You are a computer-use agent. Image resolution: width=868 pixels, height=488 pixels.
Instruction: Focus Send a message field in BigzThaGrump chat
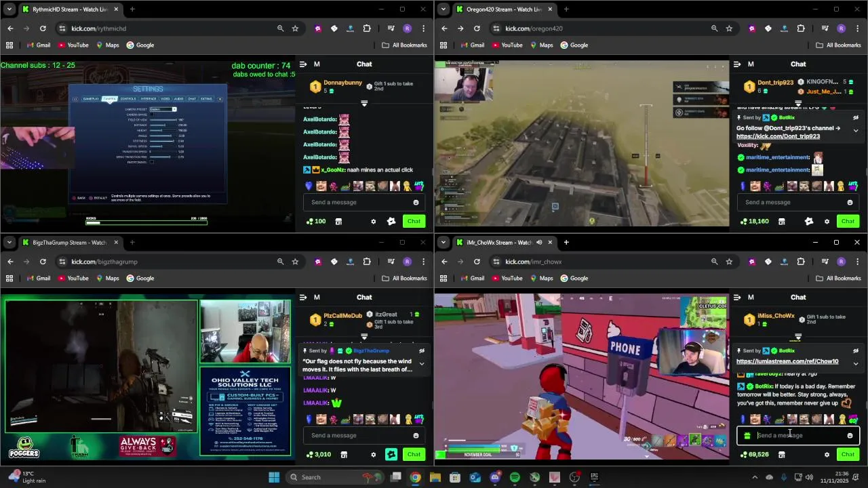tap(363, 436)
